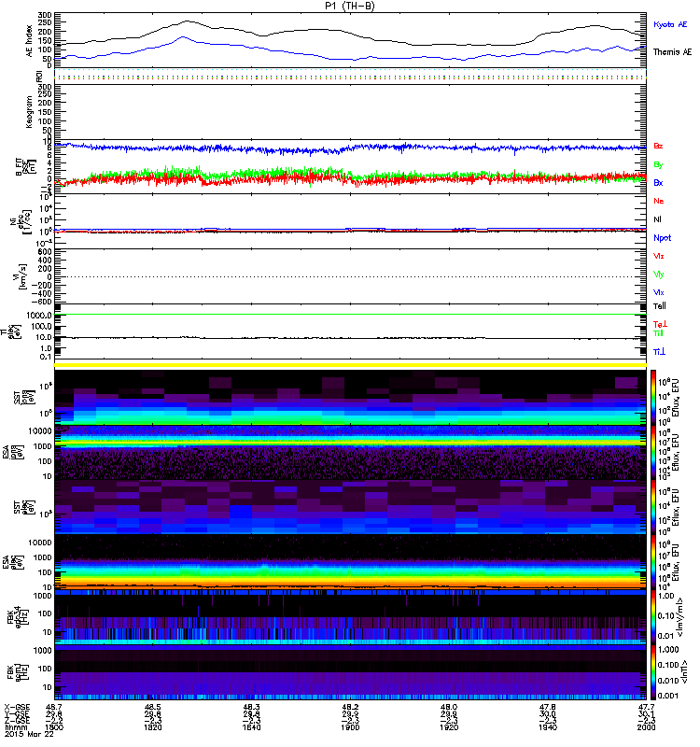This screenshot has width=700, height=747.
Task: Click the SST ions panel color bar
Action: point(652,398)
